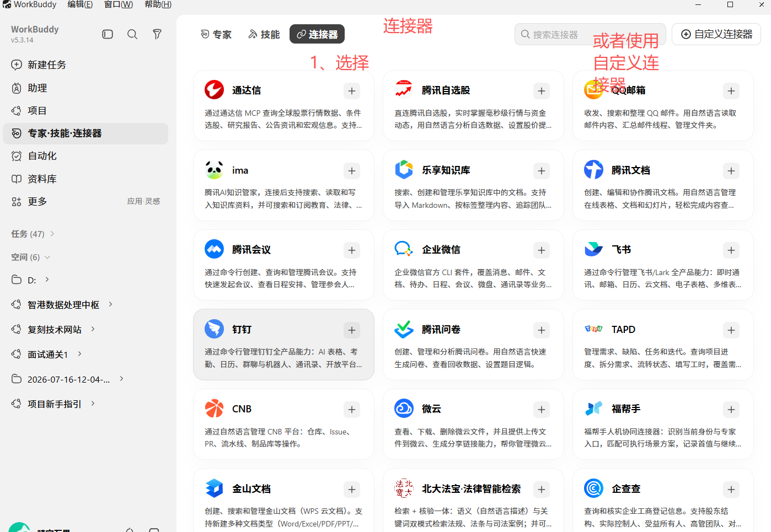Expand 面试通关1 project chevron
Viewport: 771px width, 532px height.
click(x=79, y=354)
